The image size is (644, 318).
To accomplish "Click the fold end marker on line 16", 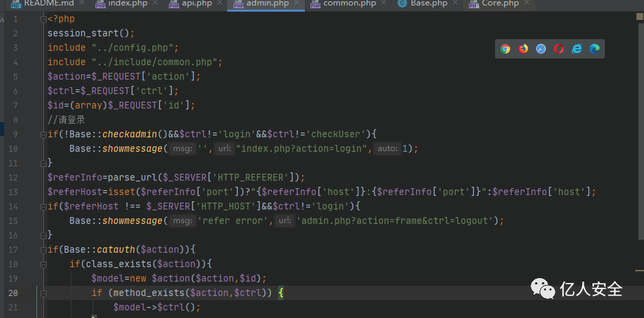I will pyautogui.click(x=43, y=235).
